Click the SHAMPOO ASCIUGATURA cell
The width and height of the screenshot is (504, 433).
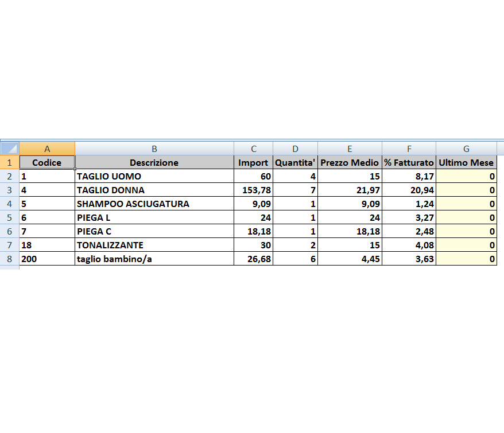(x=154, y=204)
